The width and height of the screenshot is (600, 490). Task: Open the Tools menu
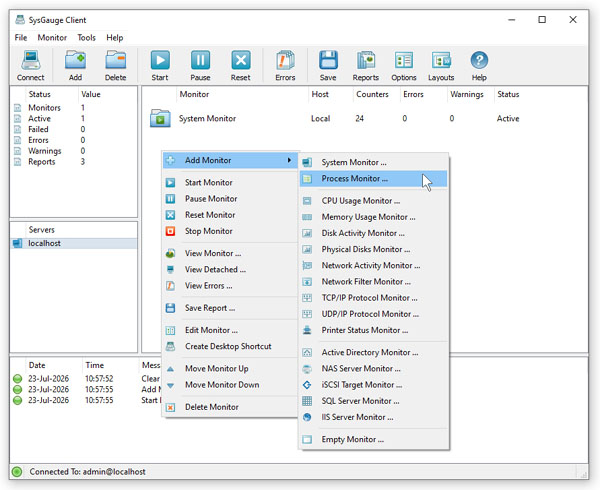(86, 37)
